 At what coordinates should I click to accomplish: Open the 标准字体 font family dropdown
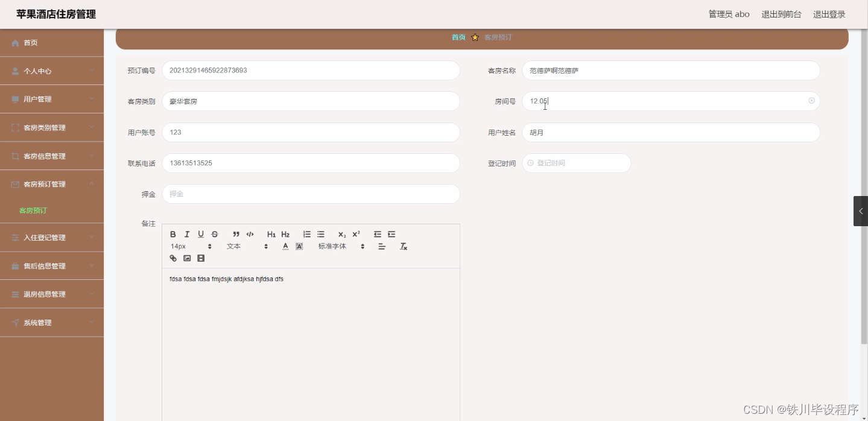341,246
